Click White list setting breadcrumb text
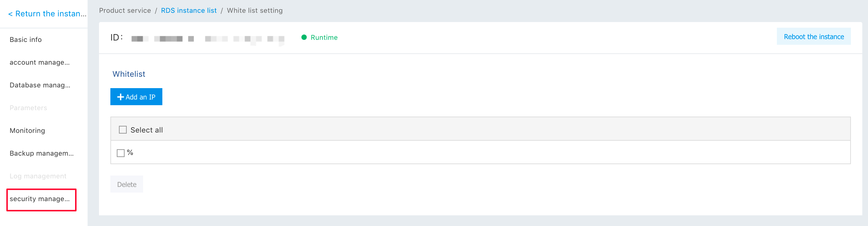Image resolution: width=868 pixels, height=226 pixels. 255,11
